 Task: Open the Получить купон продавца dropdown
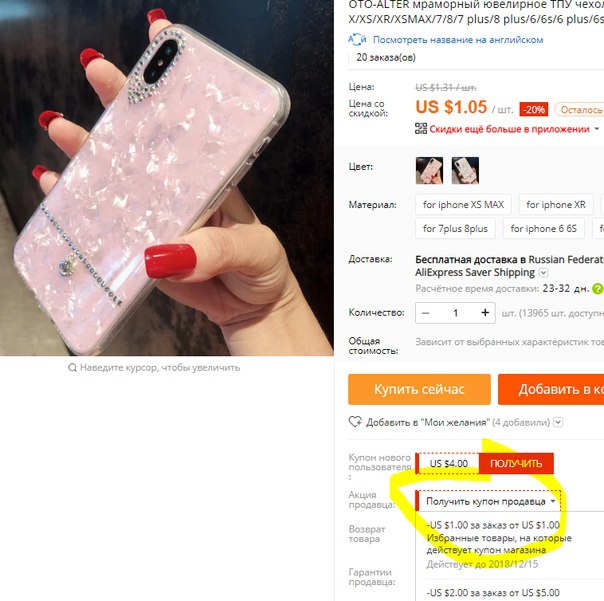[x=488, y=501]
